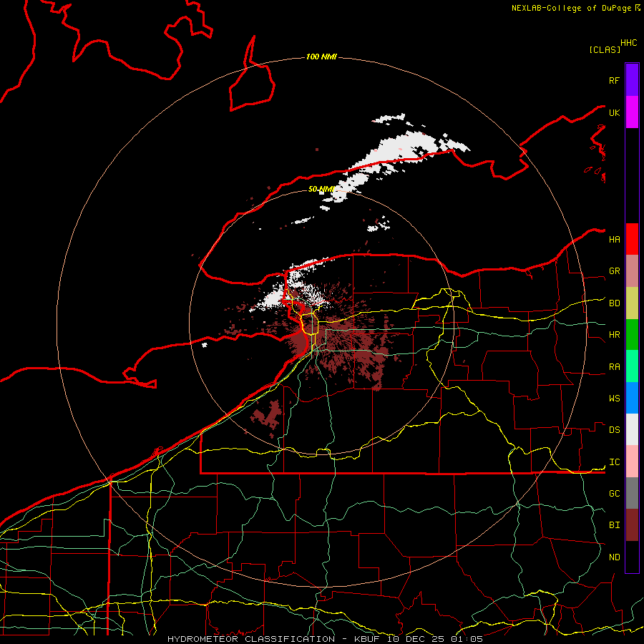644x644 pixels.
Task: Click the GC legend label
Action: (614, 494)
